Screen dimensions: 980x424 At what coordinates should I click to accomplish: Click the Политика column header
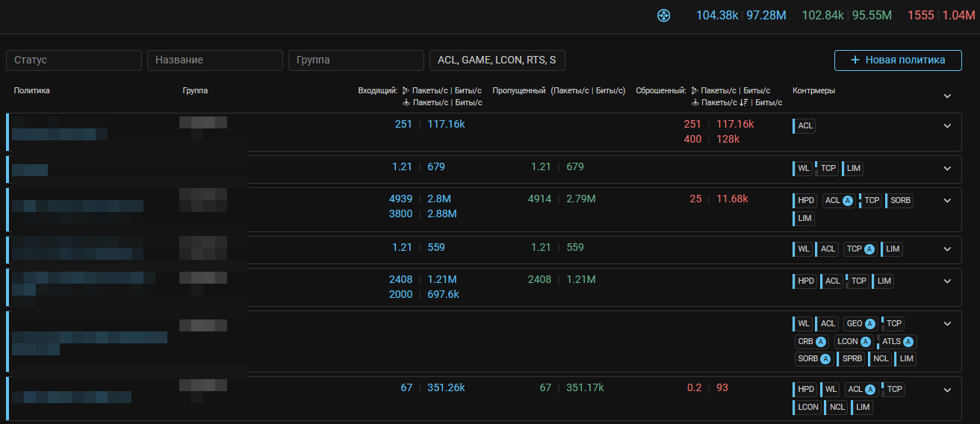click(31, 91)
